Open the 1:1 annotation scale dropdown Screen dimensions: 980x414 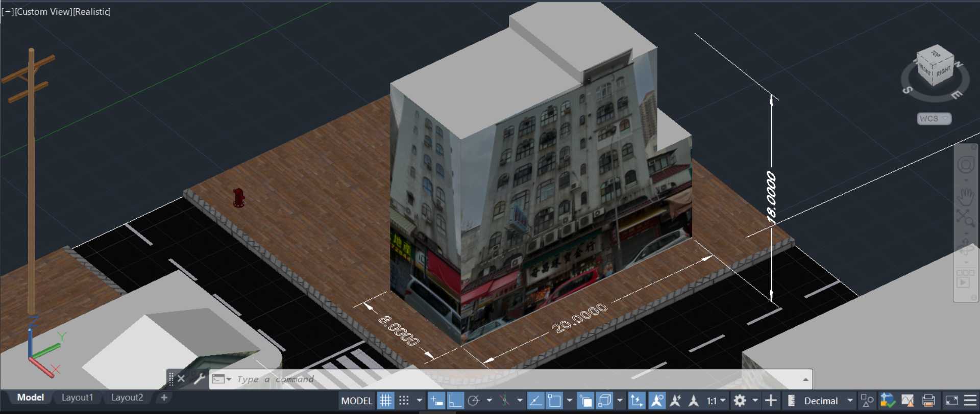point(716,401)
